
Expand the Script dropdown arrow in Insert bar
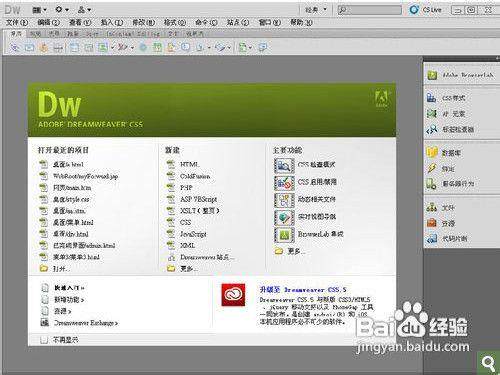pyautogui.click(x=229, y=48)
